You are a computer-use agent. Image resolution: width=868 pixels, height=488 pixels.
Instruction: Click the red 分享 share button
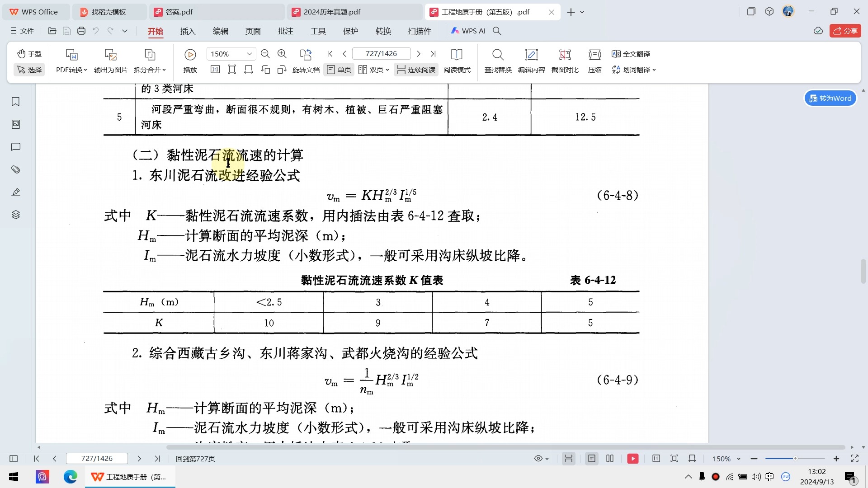pyautogui.click(x=845, y=31)
